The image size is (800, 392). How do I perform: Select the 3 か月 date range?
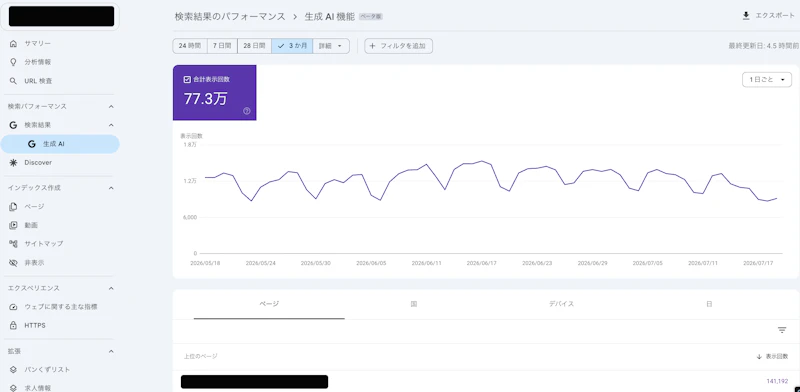292,46
